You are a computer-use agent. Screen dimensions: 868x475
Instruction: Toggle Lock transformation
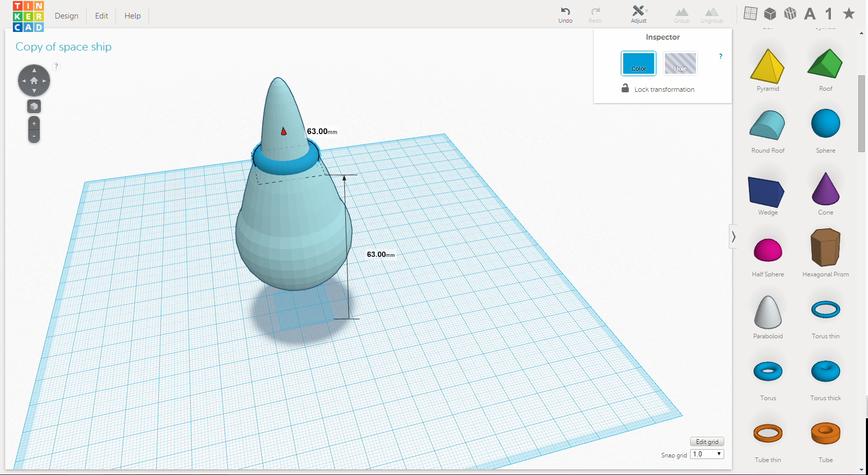tap(658, 89)
